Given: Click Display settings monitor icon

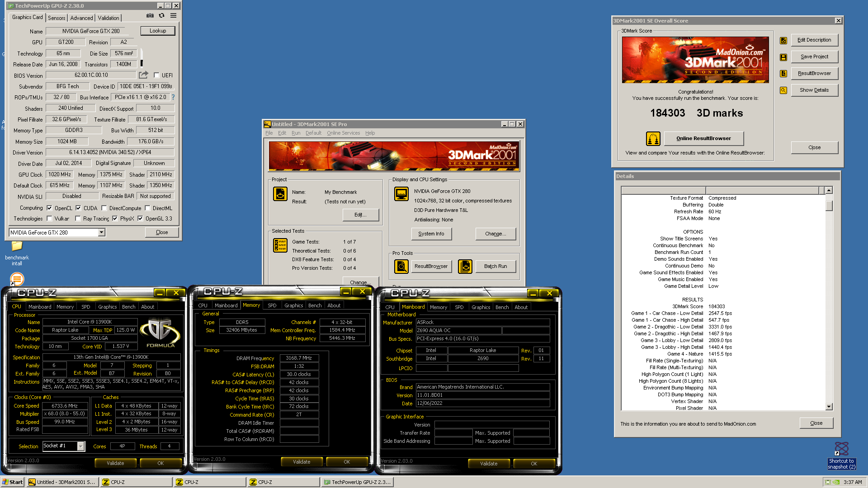Looking at the screenshot, I should (x=401, y=194).
